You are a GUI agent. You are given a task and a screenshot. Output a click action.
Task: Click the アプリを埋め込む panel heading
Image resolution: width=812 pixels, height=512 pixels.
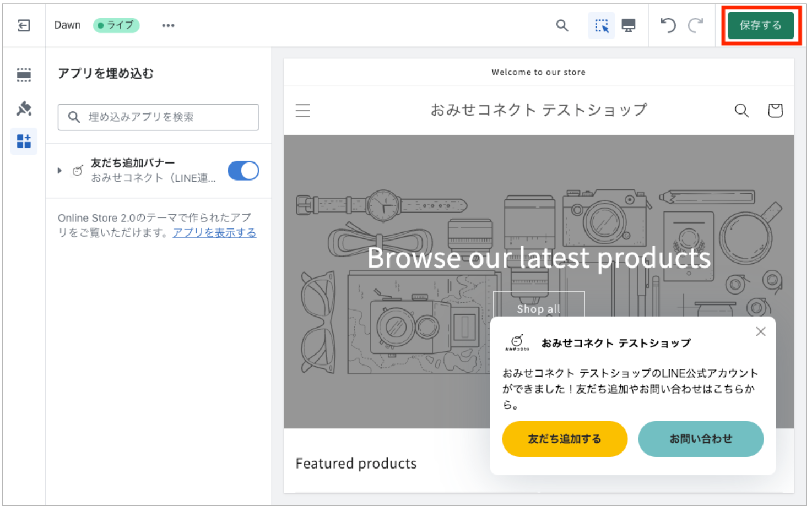[x=106, y=74]
